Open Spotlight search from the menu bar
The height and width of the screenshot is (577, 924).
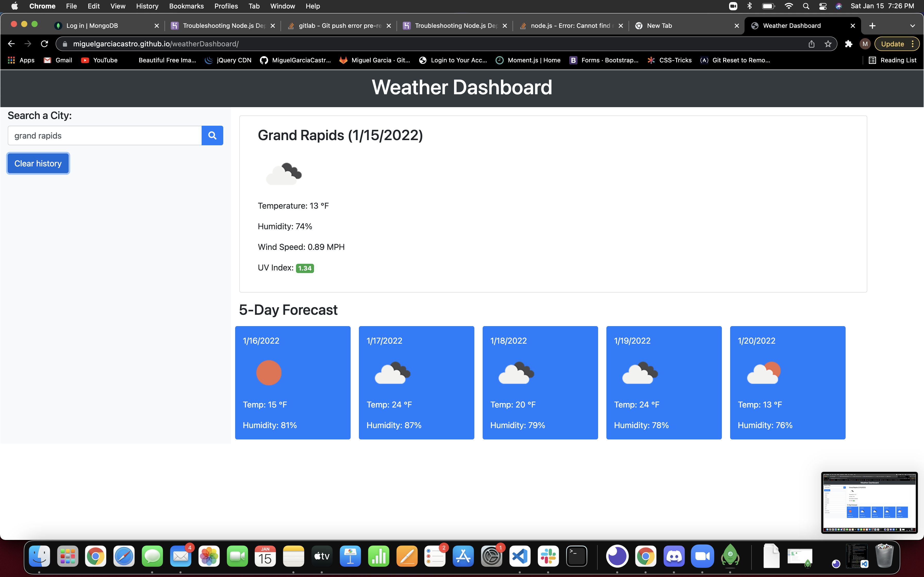tap(806, 6)
